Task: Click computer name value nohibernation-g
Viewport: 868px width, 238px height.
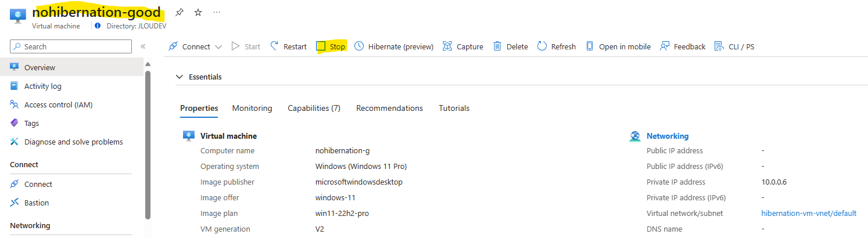Action: [342, 150]
